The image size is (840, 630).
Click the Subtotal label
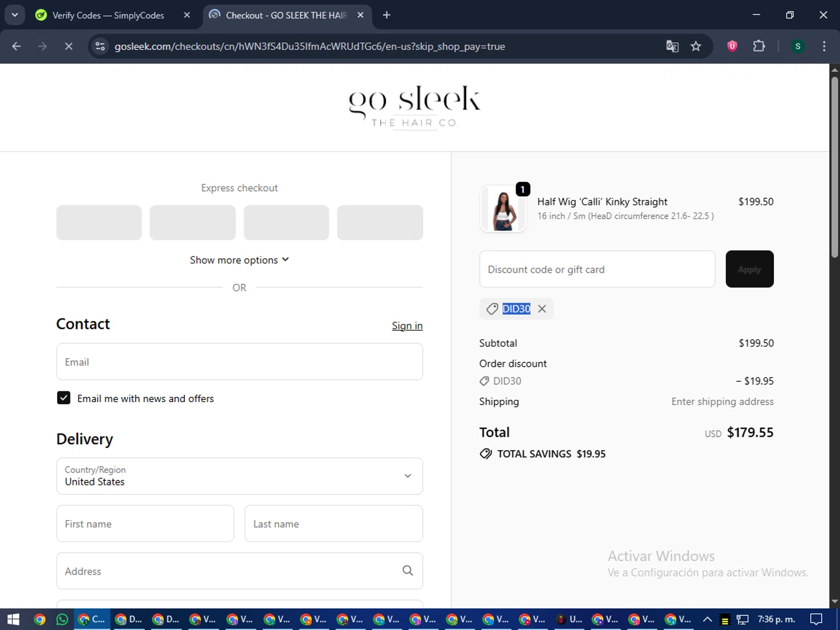[x=498, y=343]
